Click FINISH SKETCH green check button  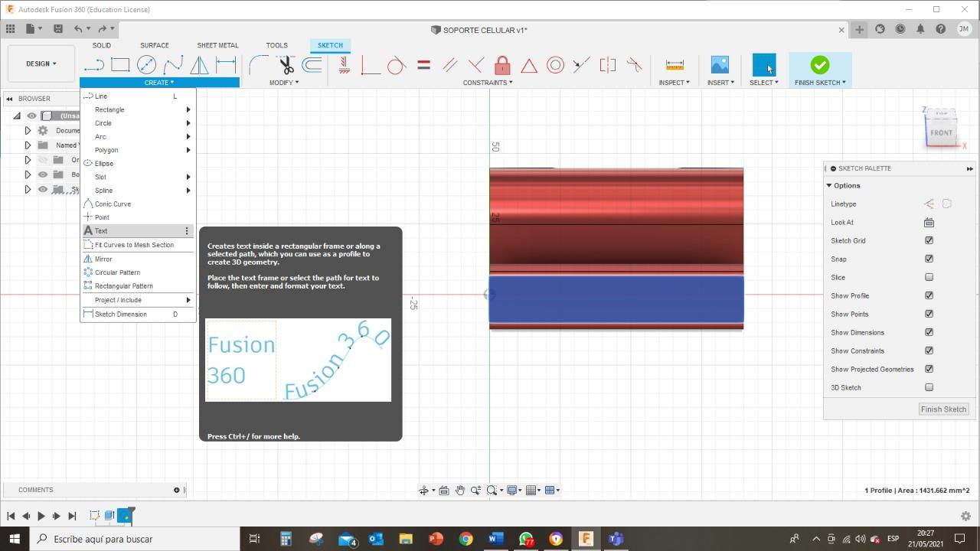pos(820,65)
